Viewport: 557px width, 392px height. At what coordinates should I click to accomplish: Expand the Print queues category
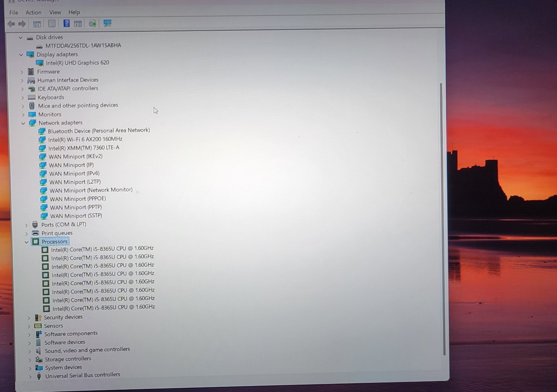click(26, 233)
